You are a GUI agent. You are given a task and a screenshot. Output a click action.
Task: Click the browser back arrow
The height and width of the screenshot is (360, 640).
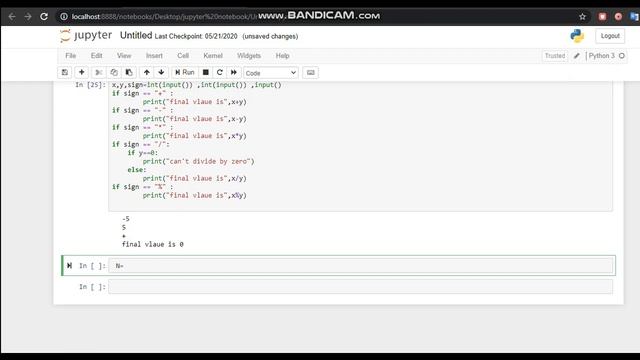(x=12, y=17)
